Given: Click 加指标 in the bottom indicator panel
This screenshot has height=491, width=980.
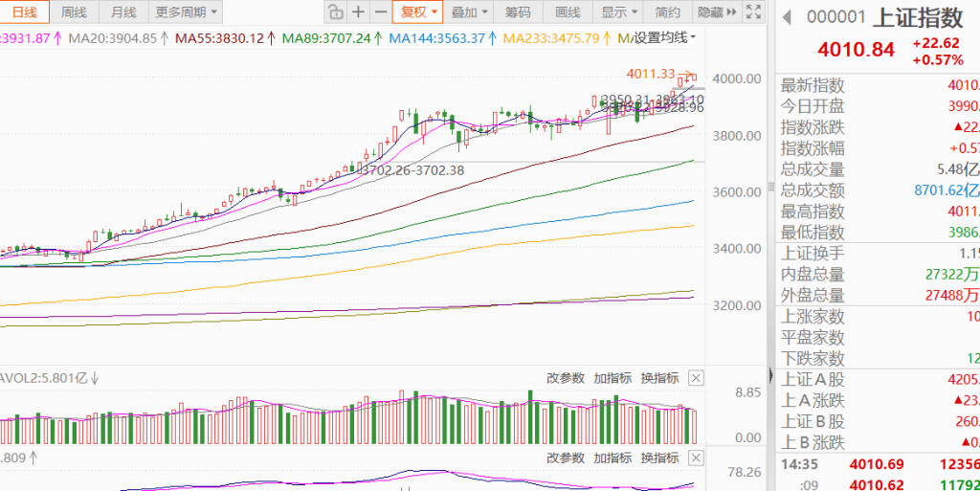Looking at the screenshot, I should (x=612, y=458).
